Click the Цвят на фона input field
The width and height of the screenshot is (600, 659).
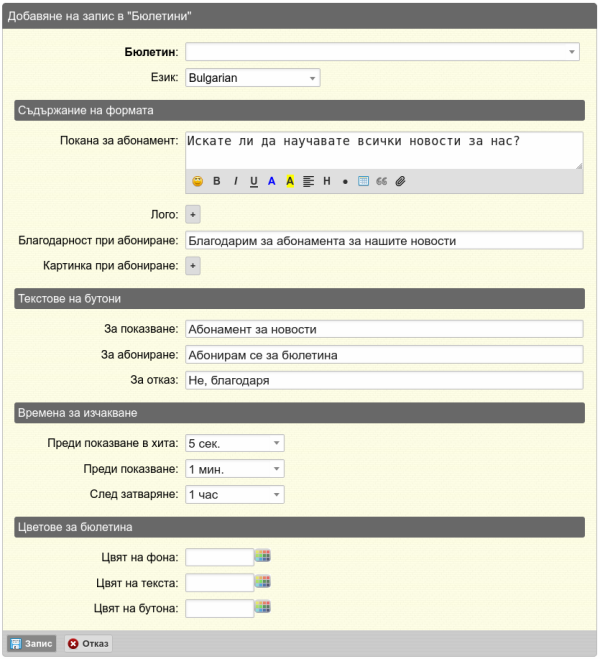(x=220, y=557)
